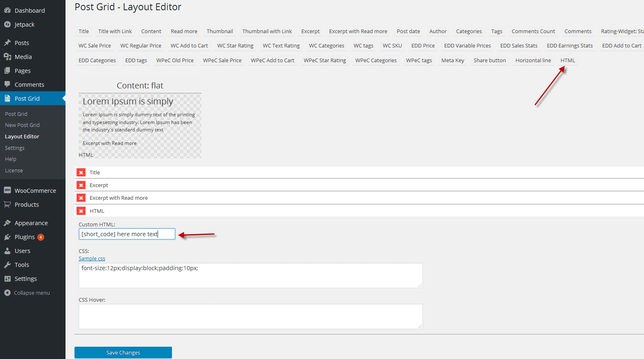The image size is (644, 359).
Task: Click into the CSS textarea
Action: (x=251, y=275)
